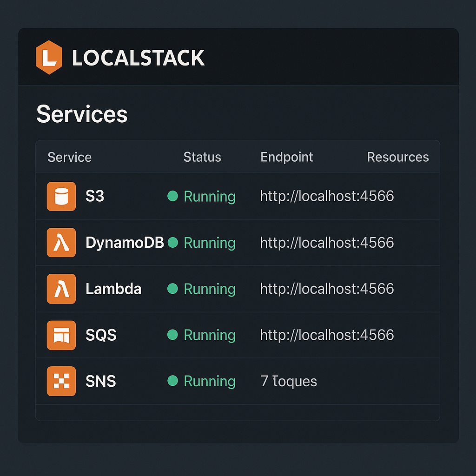Open the localhost:4566 endpoint link for S3

pos(327,196)
